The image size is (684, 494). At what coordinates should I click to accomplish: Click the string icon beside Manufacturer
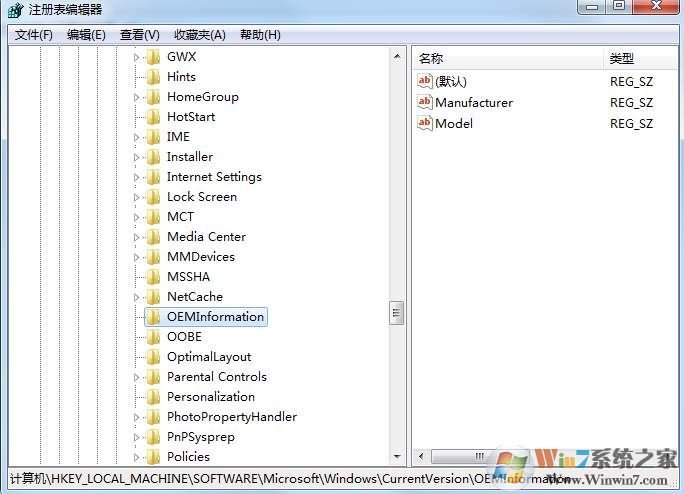click(425, 102)
